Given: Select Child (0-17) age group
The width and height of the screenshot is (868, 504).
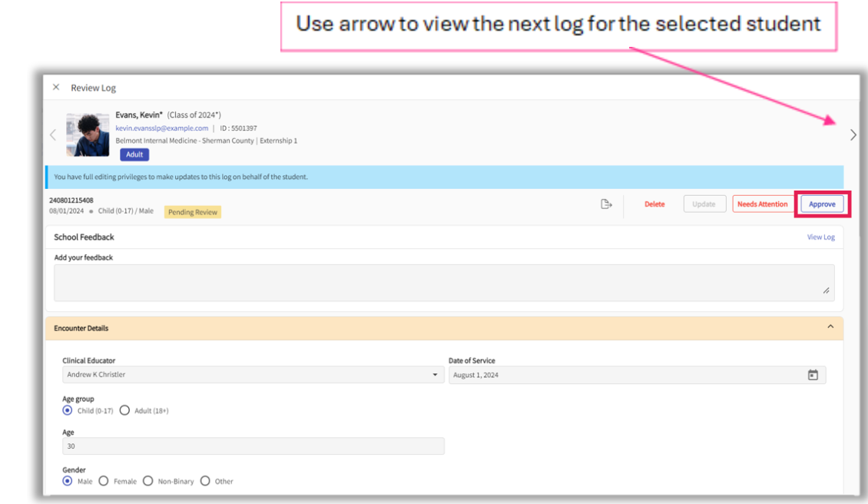Looking at the screenshot, I should click(x=68, y=410).
